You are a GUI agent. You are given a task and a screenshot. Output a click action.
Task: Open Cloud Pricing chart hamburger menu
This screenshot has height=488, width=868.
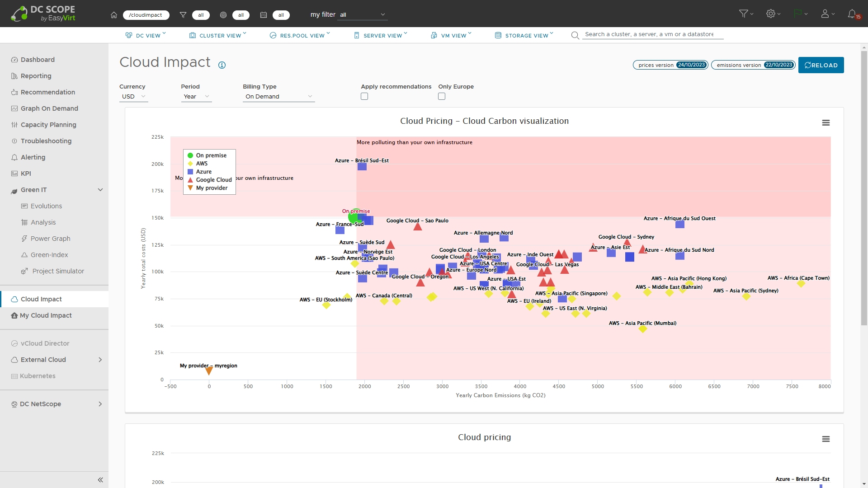click(826, 123)
